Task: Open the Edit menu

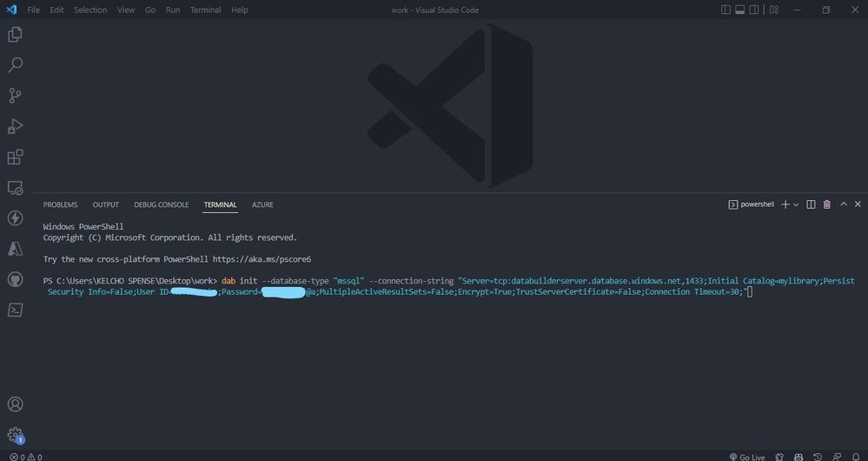Action: pos(56,10)
